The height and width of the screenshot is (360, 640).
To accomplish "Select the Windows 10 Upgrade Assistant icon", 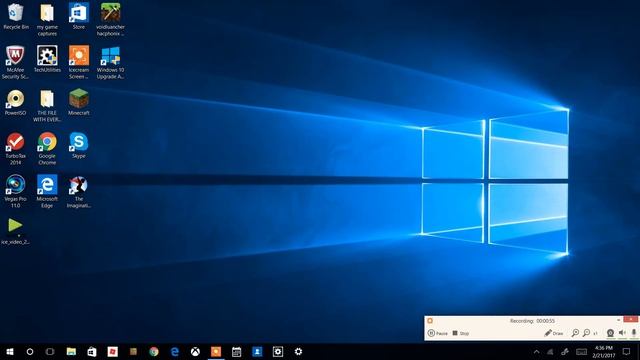I will pyautogui.click(x=110, y=62).
